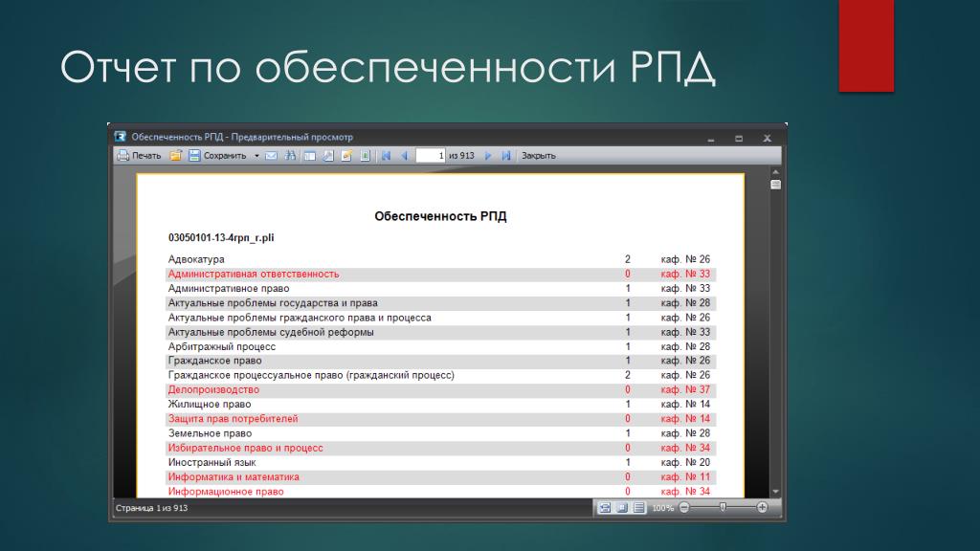Click the red "Делопроизводство" row
Screen dimensions: 980x551
coord(440,390)
